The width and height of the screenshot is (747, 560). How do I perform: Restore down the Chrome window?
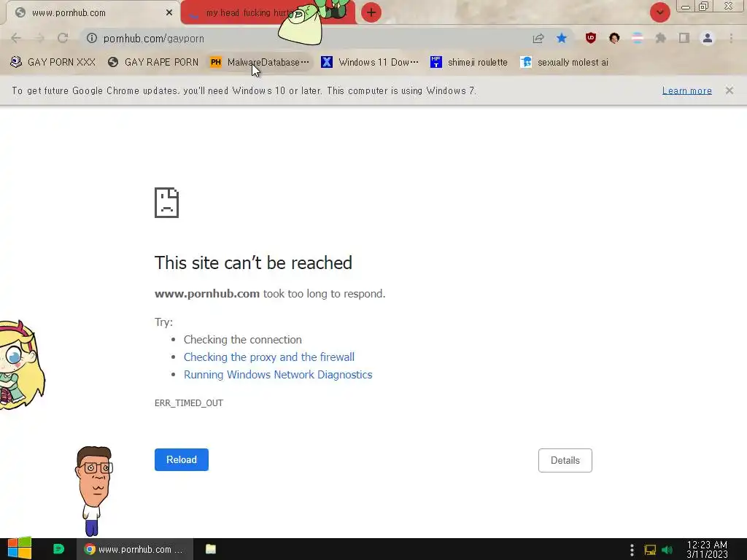coord(704,7)
